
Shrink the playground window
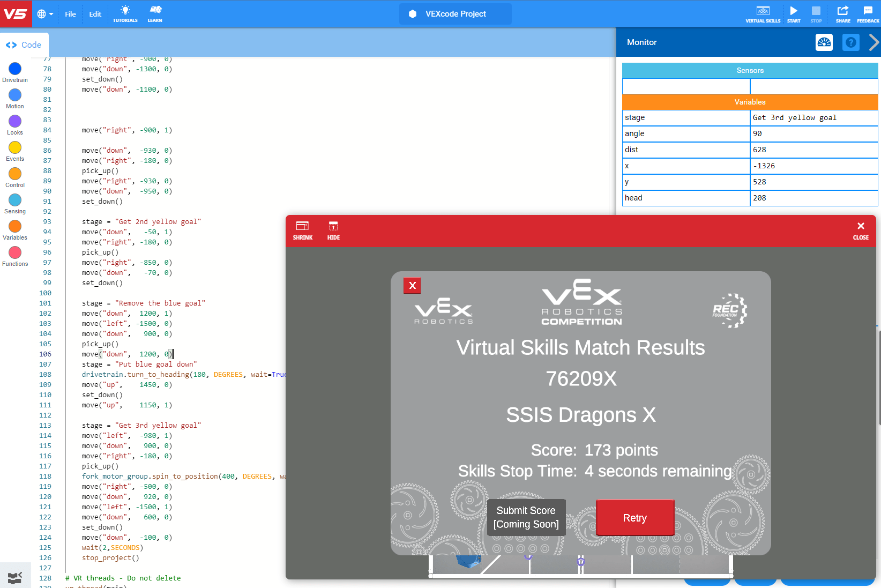point(303,230)
